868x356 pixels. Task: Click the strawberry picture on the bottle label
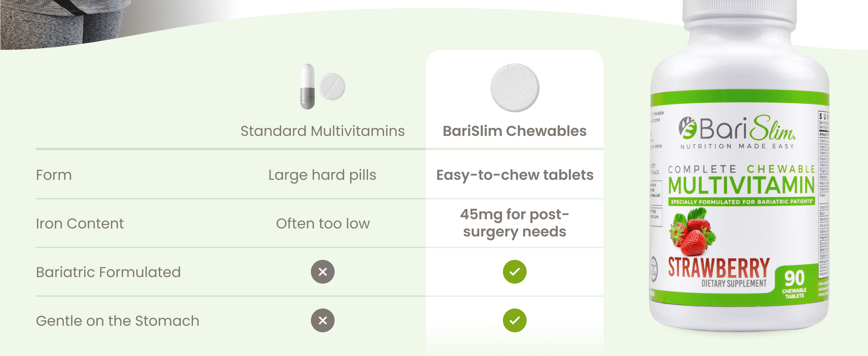pos(692,232)
